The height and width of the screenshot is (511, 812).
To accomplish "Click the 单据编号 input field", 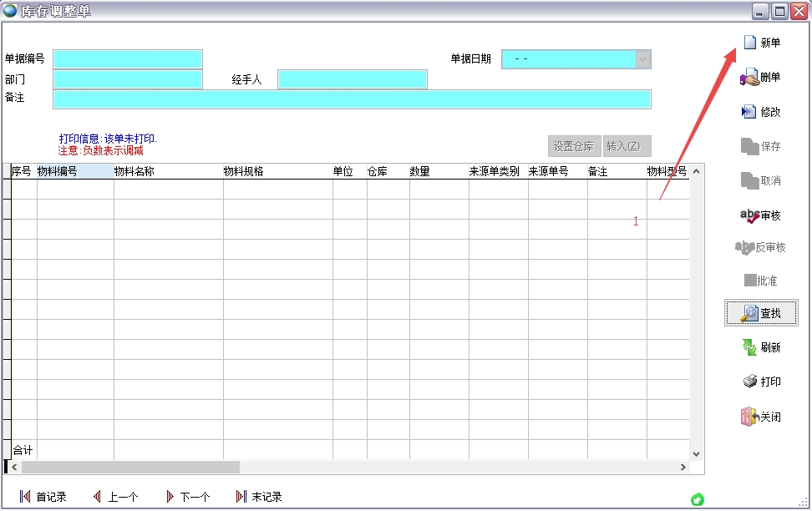I will (x=128, y=59).
